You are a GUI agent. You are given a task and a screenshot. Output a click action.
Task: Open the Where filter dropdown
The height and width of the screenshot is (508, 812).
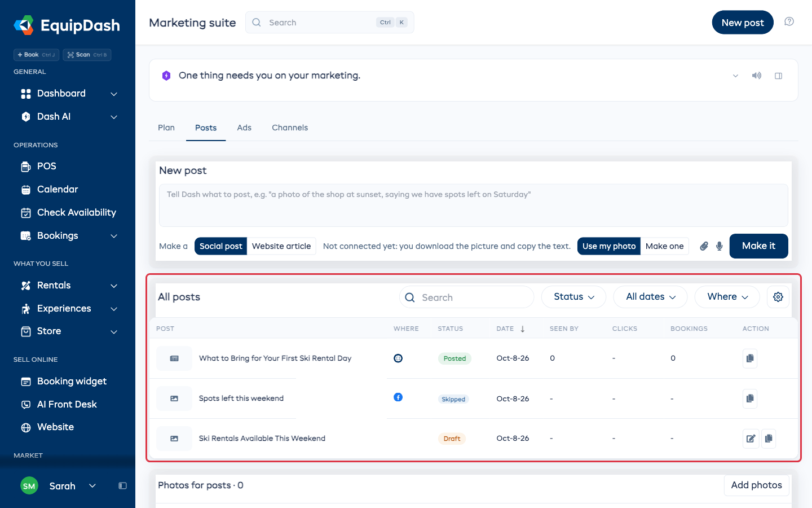coord(727,297)
